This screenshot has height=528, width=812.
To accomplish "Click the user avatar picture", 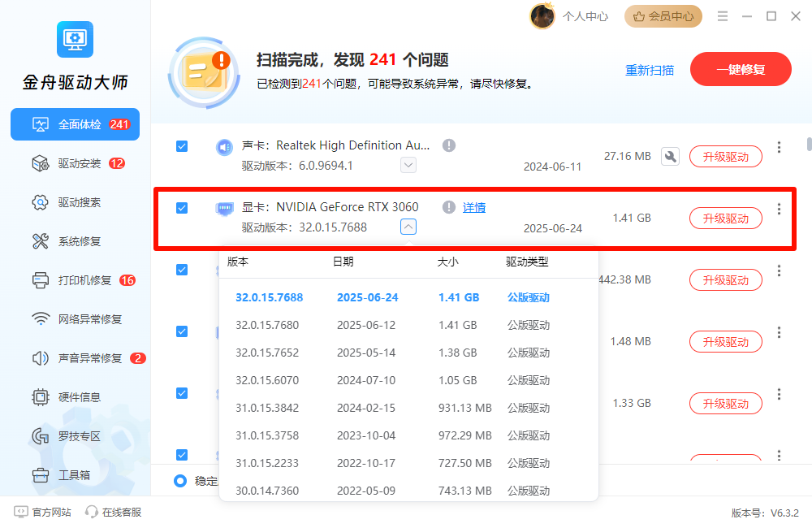I will 542,16.
